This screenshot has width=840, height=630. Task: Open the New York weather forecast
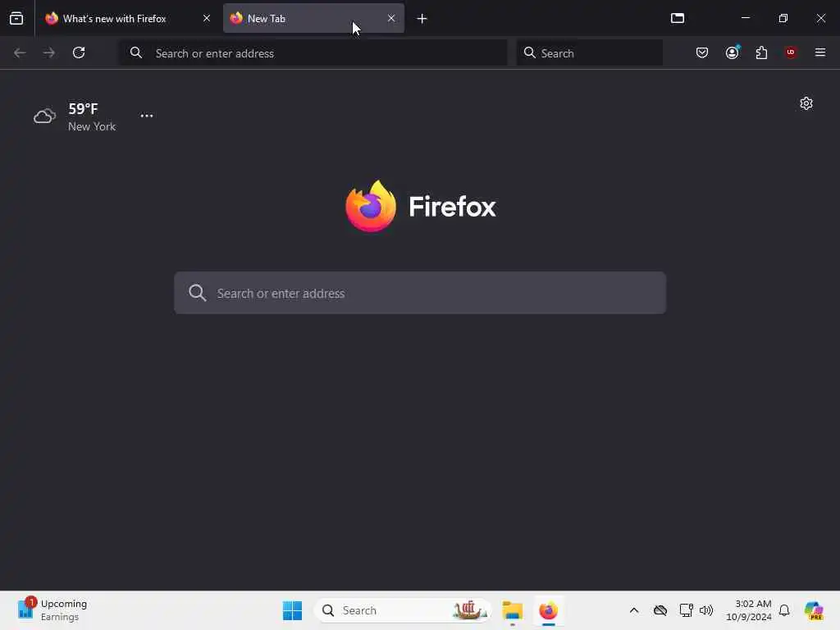pyautogui.click(x=75, y=116)
